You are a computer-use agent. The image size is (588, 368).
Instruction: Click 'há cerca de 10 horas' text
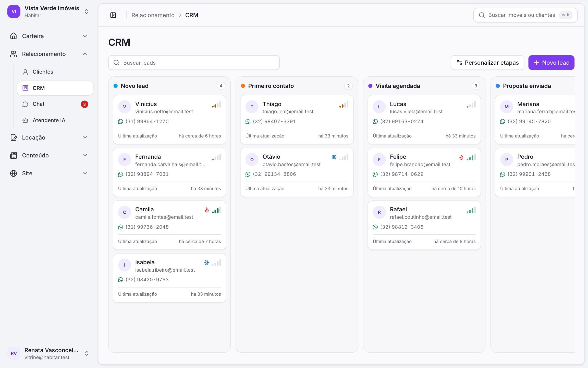454,189
